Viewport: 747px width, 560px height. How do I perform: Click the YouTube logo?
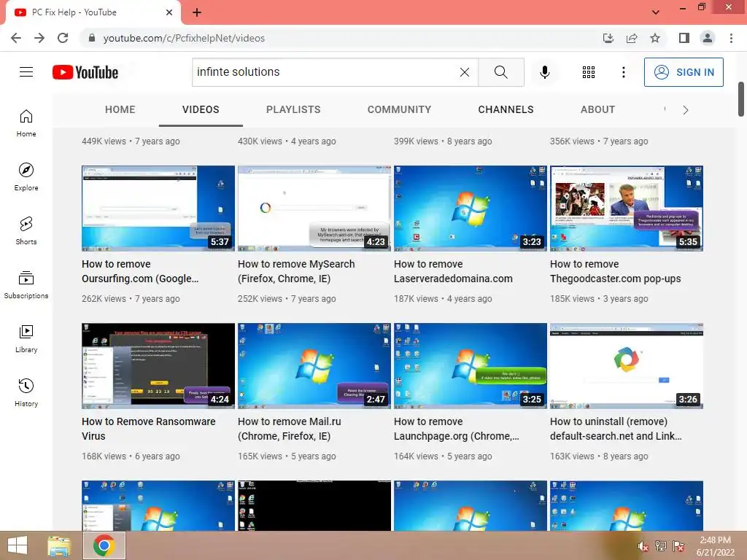pos(85,72)
